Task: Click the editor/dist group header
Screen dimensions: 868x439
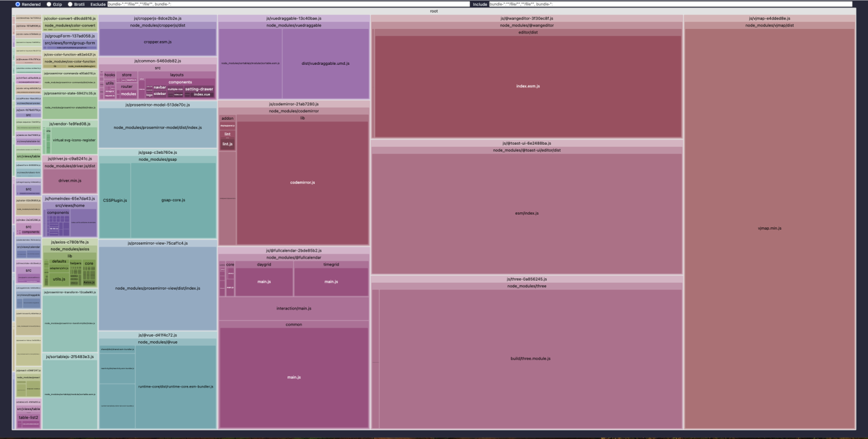Action: click(x=528, y=32)
